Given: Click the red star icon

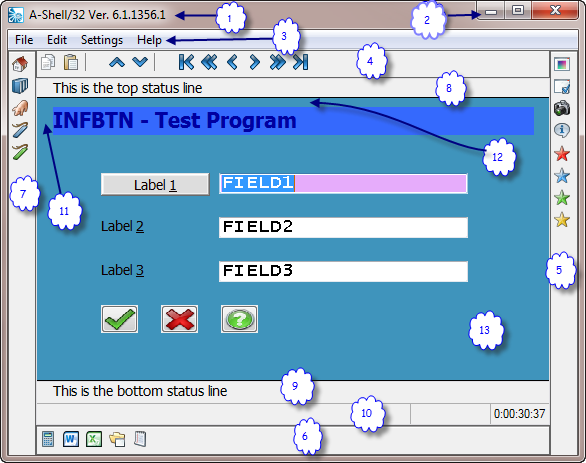Looking at the screenshot, I should pyautogui.click(x=562, y=154).
